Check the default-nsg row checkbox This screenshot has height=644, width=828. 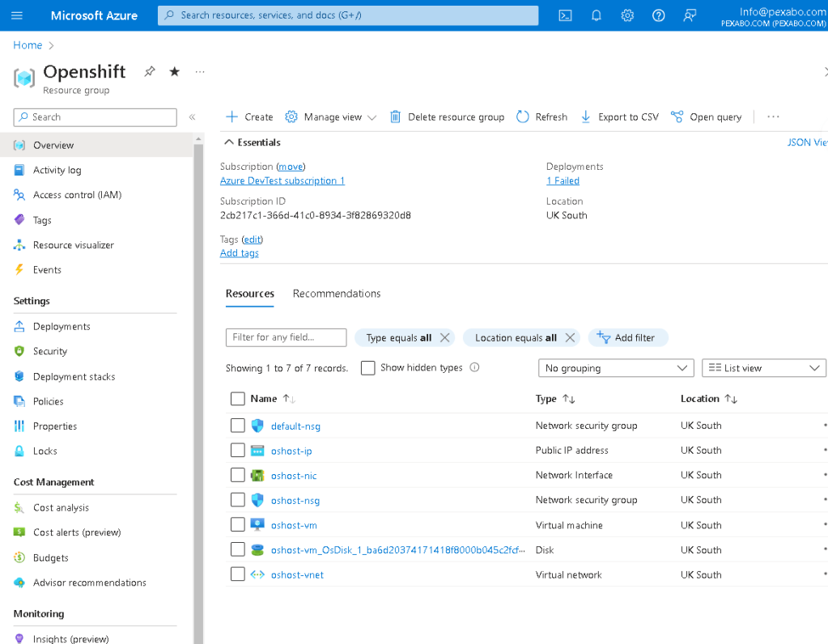[238, 426]
